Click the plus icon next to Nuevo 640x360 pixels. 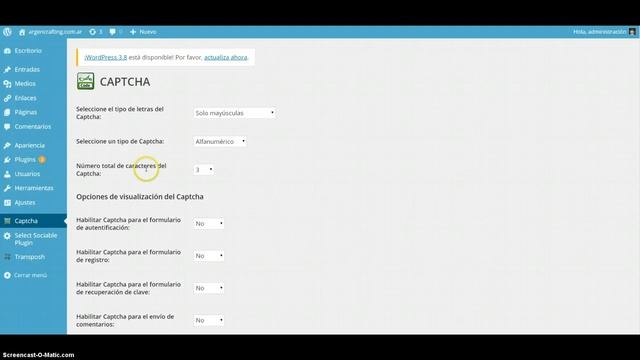pyautogui.click(x=133, y=32)
